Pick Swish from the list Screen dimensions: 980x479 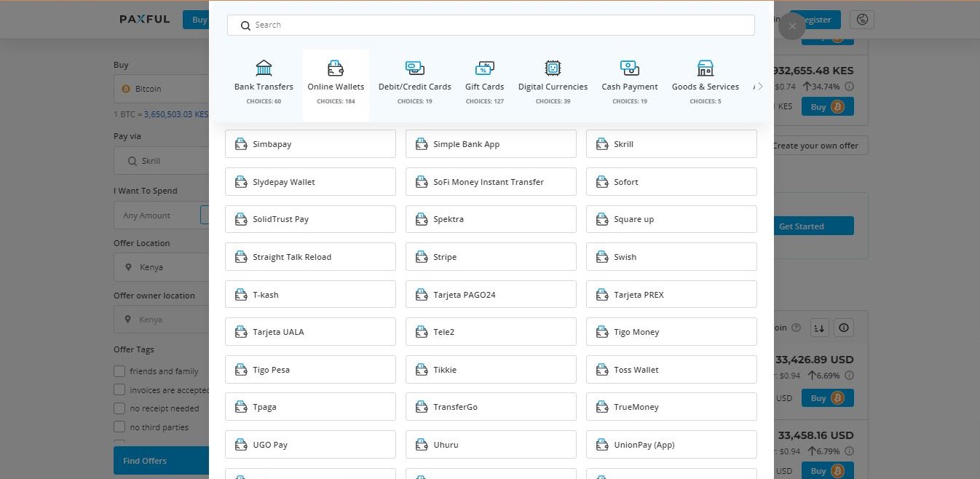(671, 257)
